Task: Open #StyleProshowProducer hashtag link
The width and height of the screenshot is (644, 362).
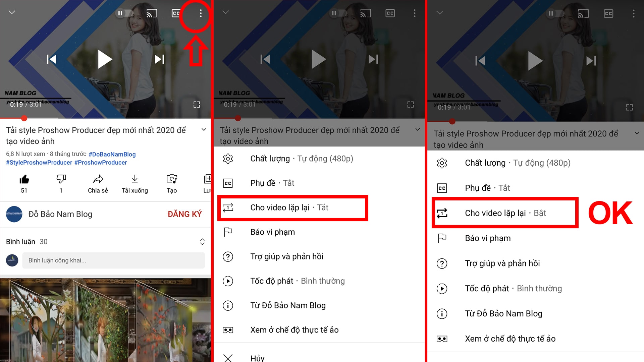Action: (39, 163)
